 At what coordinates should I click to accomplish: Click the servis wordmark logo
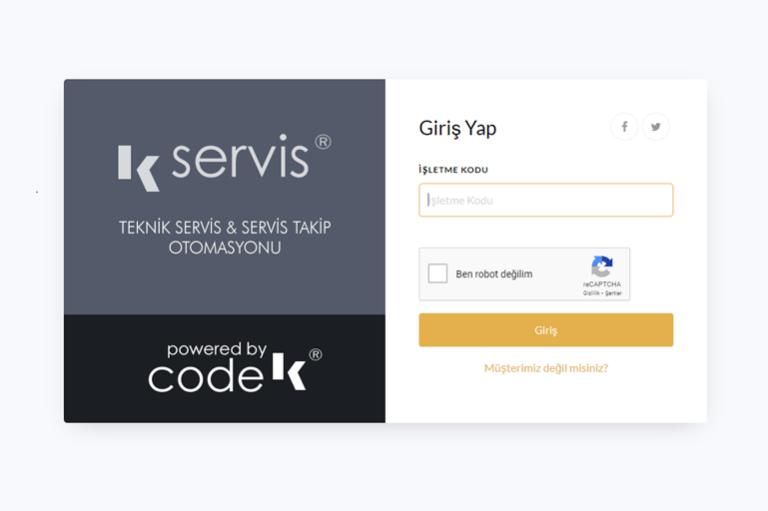tap(240, 156)
